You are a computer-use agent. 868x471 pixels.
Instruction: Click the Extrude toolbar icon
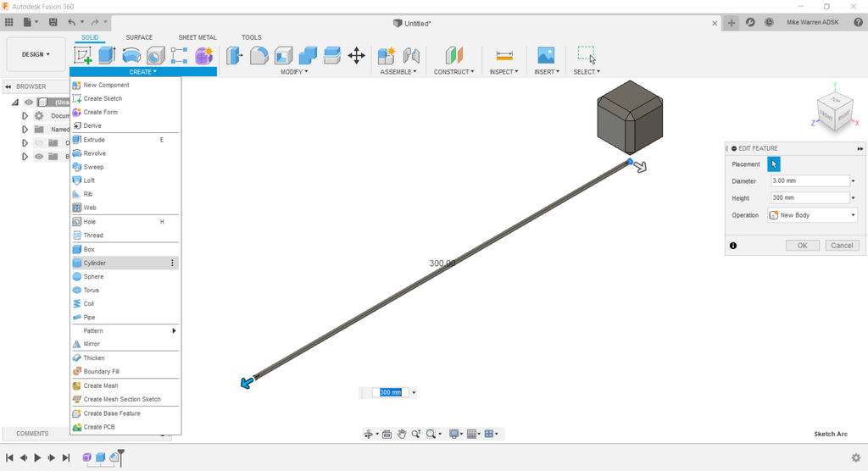107,55
